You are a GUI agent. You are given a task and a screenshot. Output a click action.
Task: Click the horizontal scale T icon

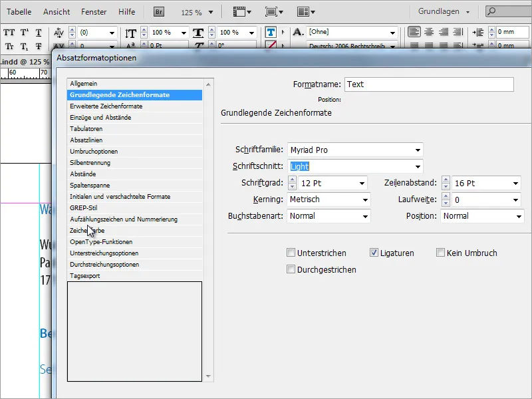(198, 33)
